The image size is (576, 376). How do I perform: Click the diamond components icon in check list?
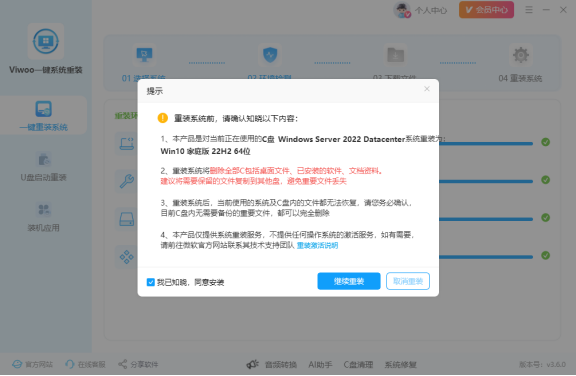(x=127, y=257)
